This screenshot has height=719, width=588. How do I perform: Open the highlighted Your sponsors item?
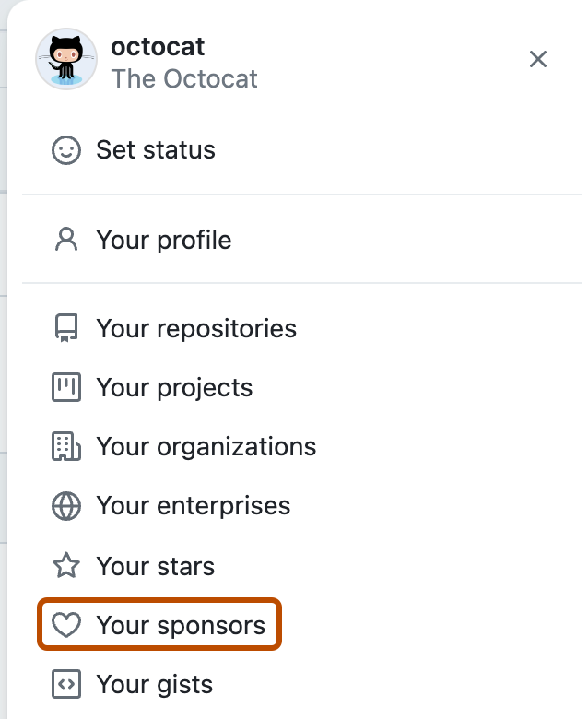coord(180,626)
